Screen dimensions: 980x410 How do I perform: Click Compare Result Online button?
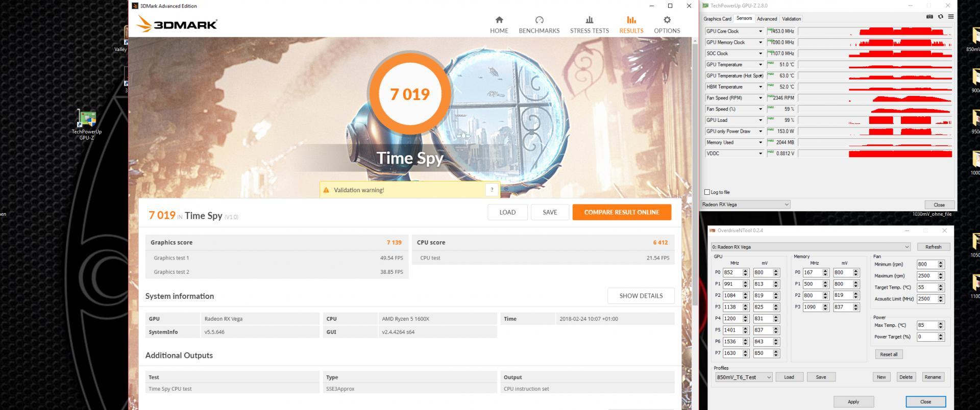click(x=622, y=212)
